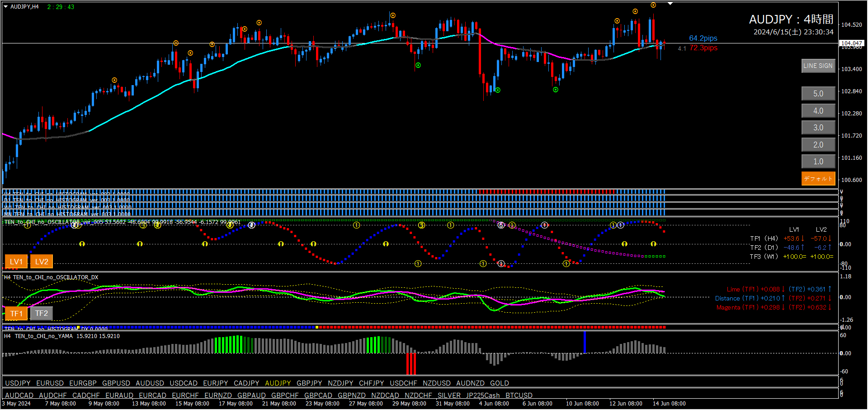
Task: Click the red bars in YAMA histogram
Action: pos(411,363)
